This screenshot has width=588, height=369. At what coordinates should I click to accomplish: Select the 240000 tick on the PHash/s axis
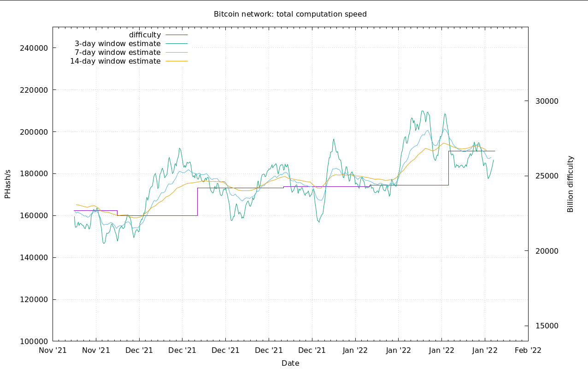tap(35, 48)
